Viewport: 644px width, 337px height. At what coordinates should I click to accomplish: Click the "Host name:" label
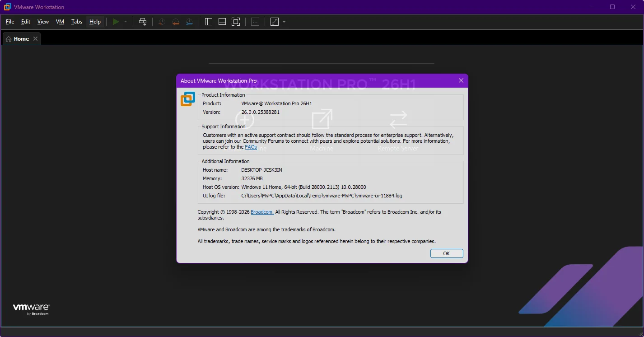(x=215, y=170)
